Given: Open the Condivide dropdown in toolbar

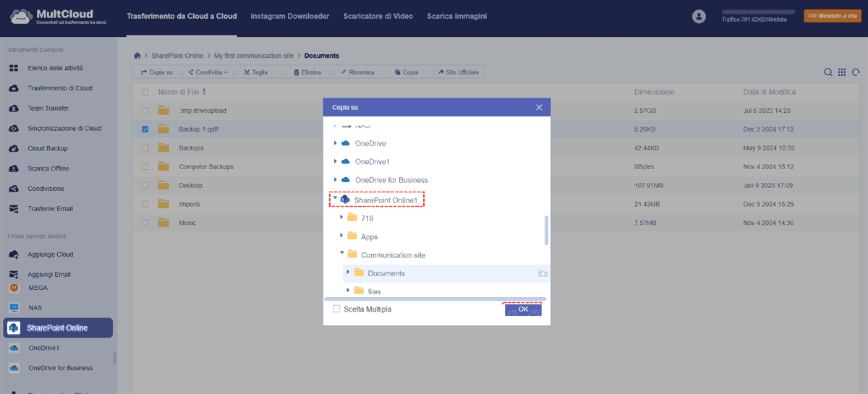Looking at the screenshot, I should (208, 72).
